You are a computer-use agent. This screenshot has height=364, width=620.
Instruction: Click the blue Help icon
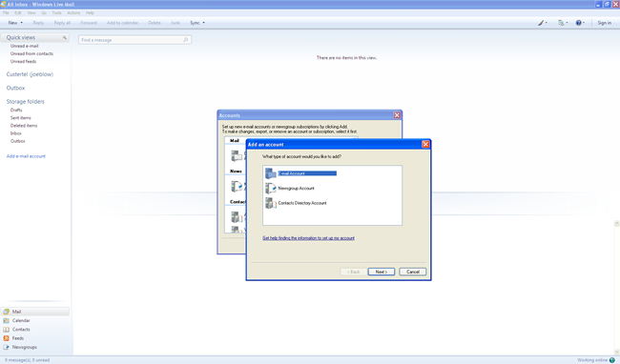[578, 23]
